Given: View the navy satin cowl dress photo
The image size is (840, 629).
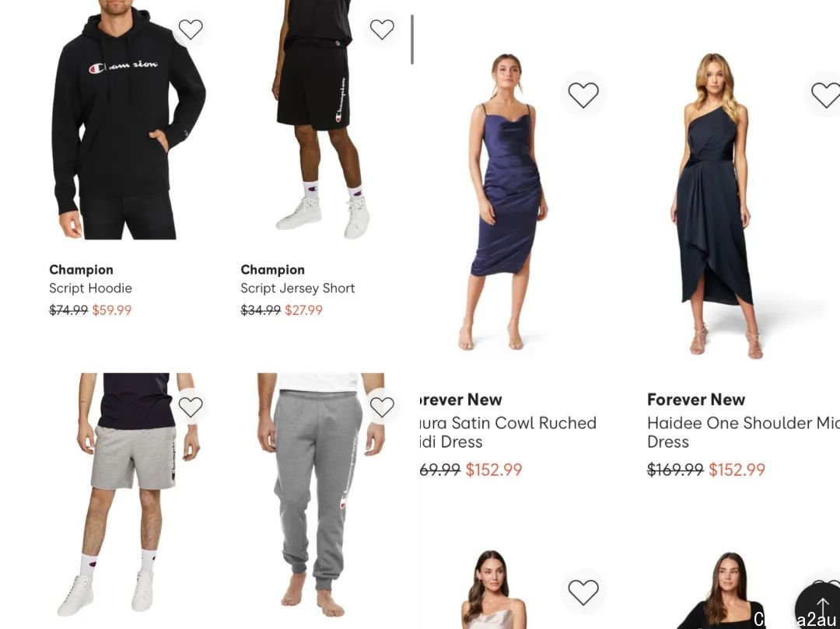Looking at the screenshot, I should point(508,204).
